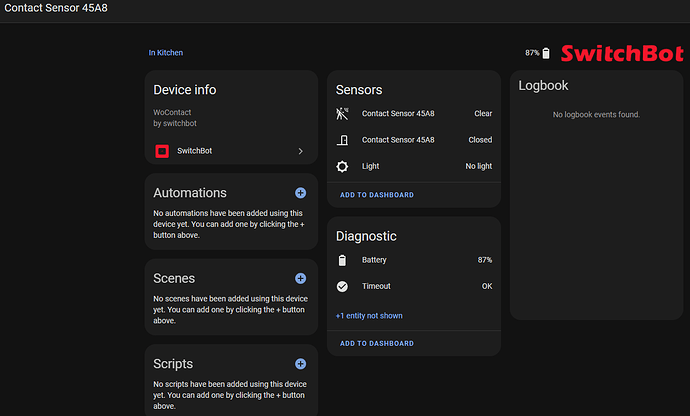Open SwitchBot integration chevron arrow
This screenshot has width=690, height=416.
[300, 151]
